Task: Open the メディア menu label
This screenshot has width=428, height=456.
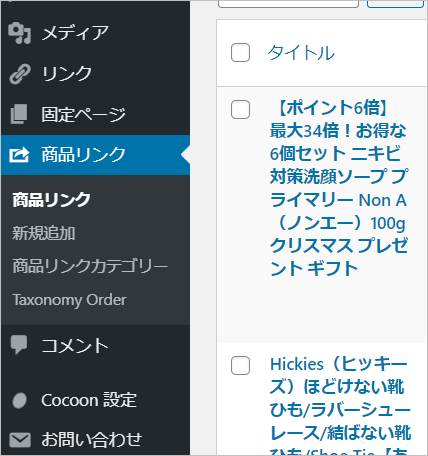Action: pos(75,33)
